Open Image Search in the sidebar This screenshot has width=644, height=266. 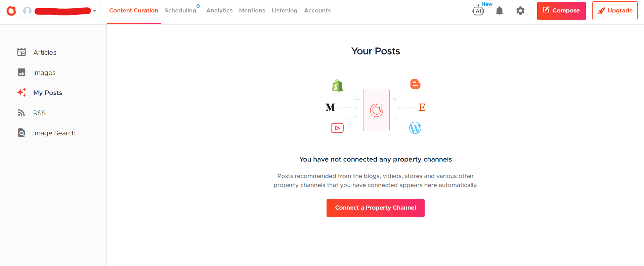coord(54,133)
